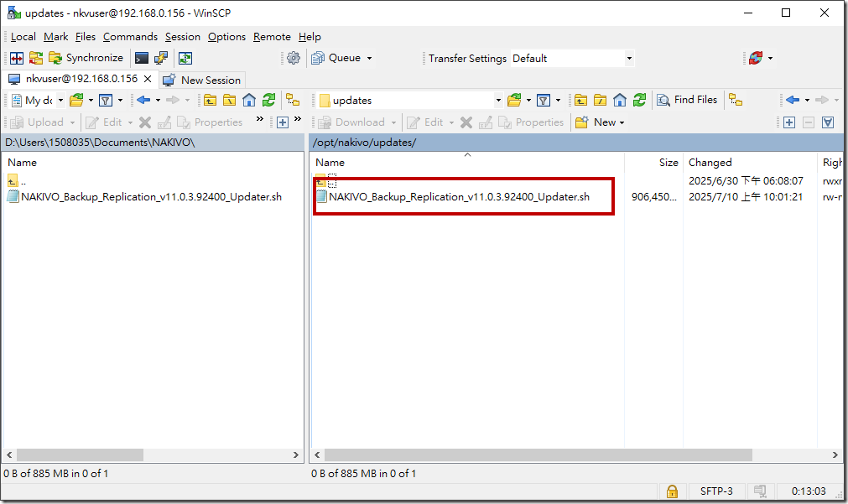Click the remote path /opt/nakivo/updates/ label
The height and width of the screenshot is (504, 848).
364,143
